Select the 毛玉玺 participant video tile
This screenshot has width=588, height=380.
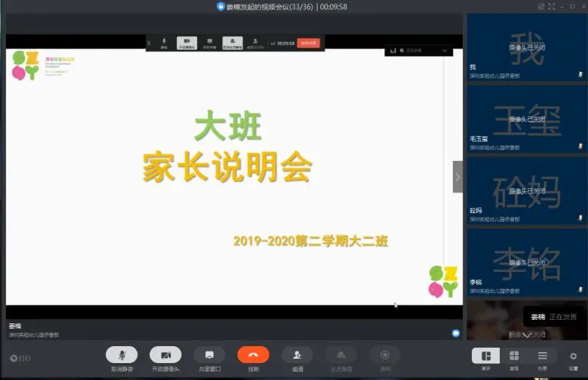(526, 119)
